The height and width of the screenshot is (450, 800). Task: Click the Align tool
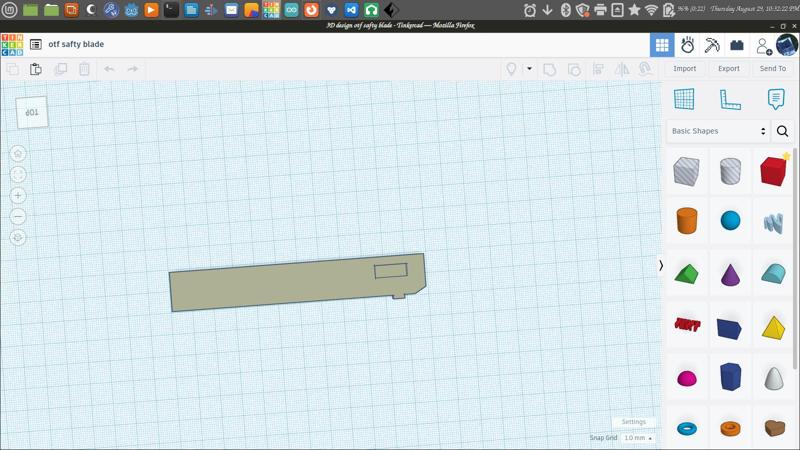click(598, 69)
